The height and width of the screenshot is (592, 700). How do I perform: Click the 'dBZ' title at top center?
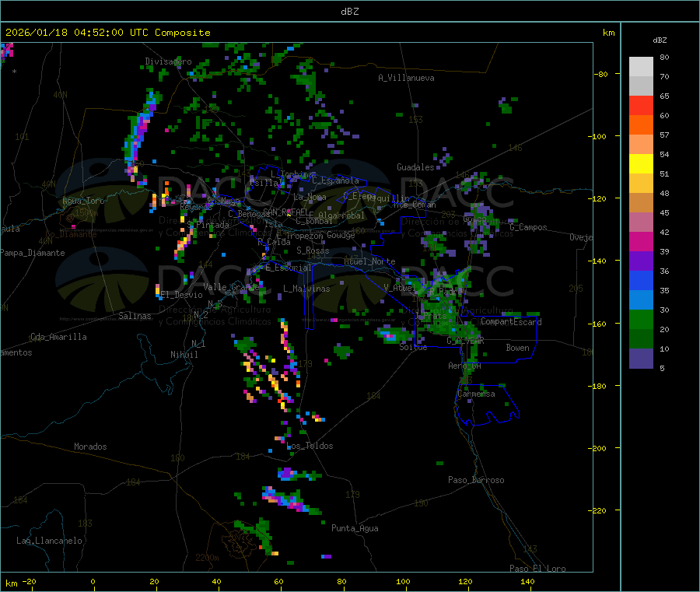(x=349, y=12)
